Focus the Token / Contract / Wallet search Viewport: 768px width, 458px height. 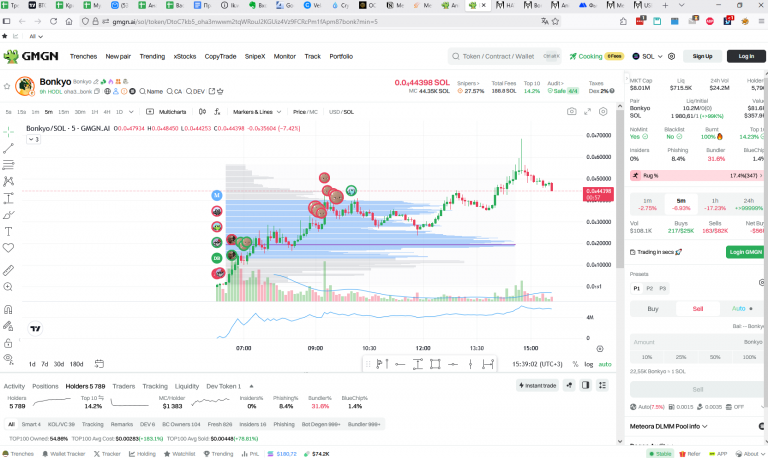(x=504, y=56)
